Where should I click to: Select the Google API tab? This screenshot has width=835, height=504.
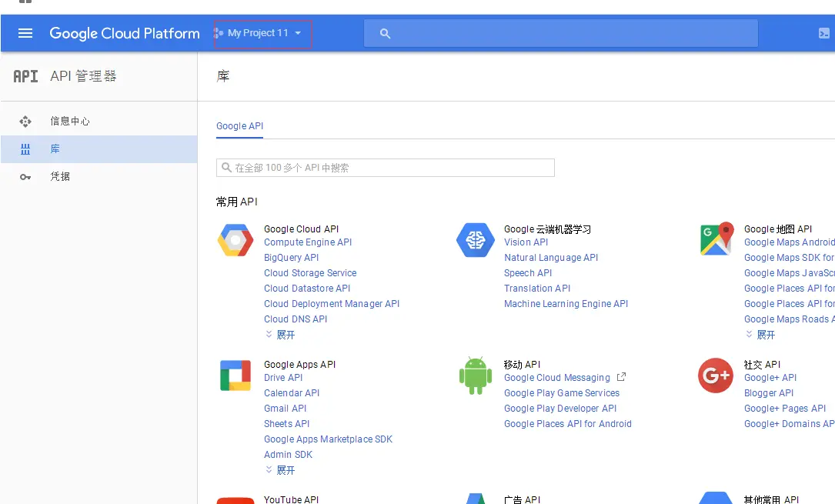239,126
